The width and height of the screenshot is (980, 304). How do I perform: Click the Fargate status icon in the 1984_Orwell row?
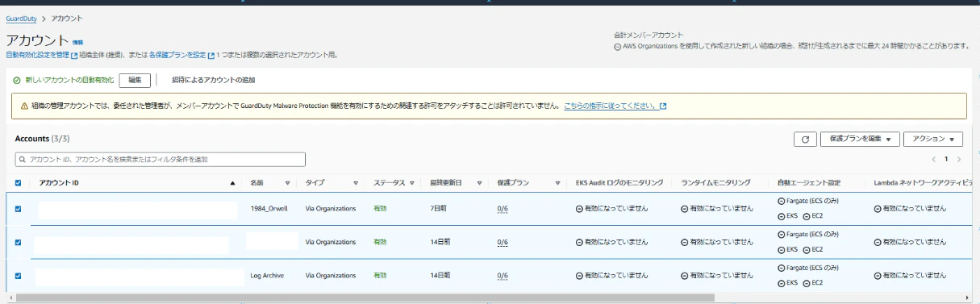click(x=781, y=200)
